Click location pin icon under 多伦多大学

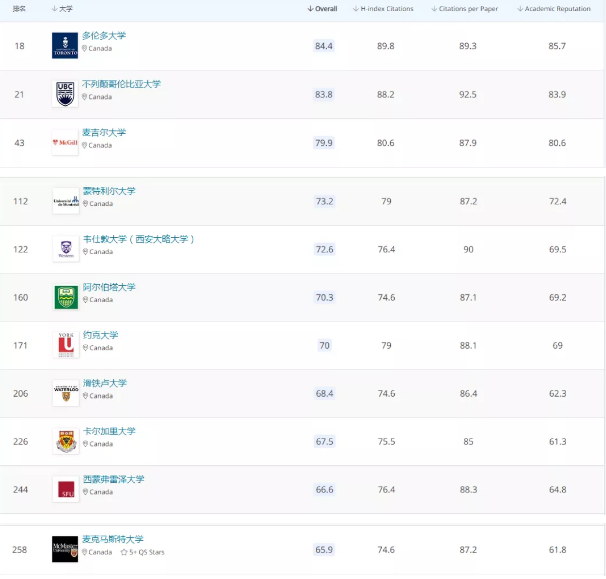tap(84, 48)
